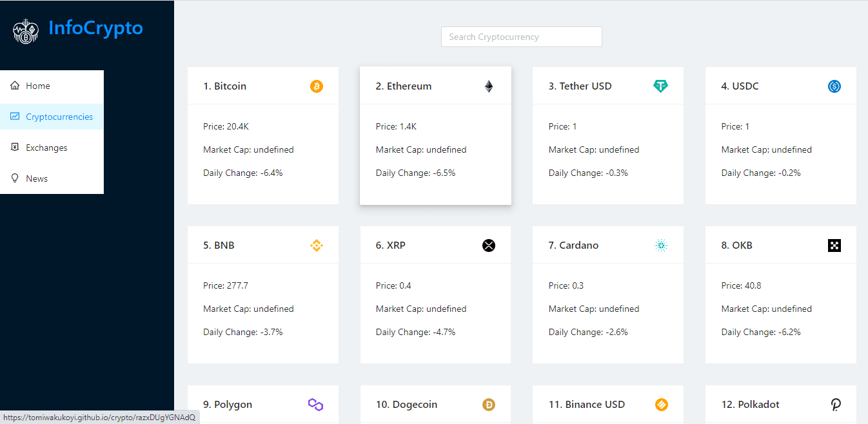
Task: Go to the Exchanges page
Action: coord(52,148)
